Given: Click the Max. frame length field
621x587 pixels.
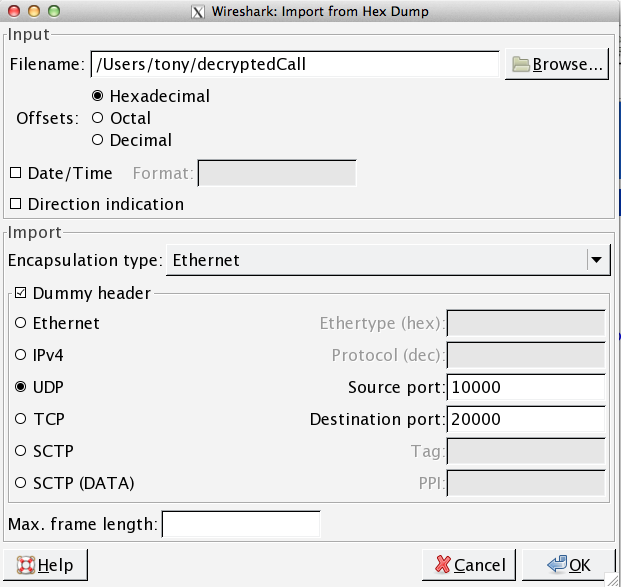Looking at the screenshot, I should [x=241, y=524].
